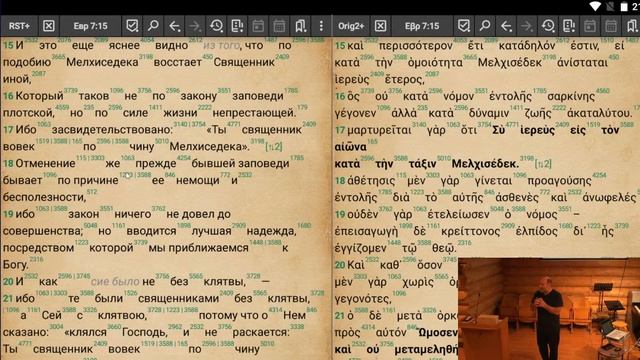Select verse number 21 before ибо те

click(8, 299)
